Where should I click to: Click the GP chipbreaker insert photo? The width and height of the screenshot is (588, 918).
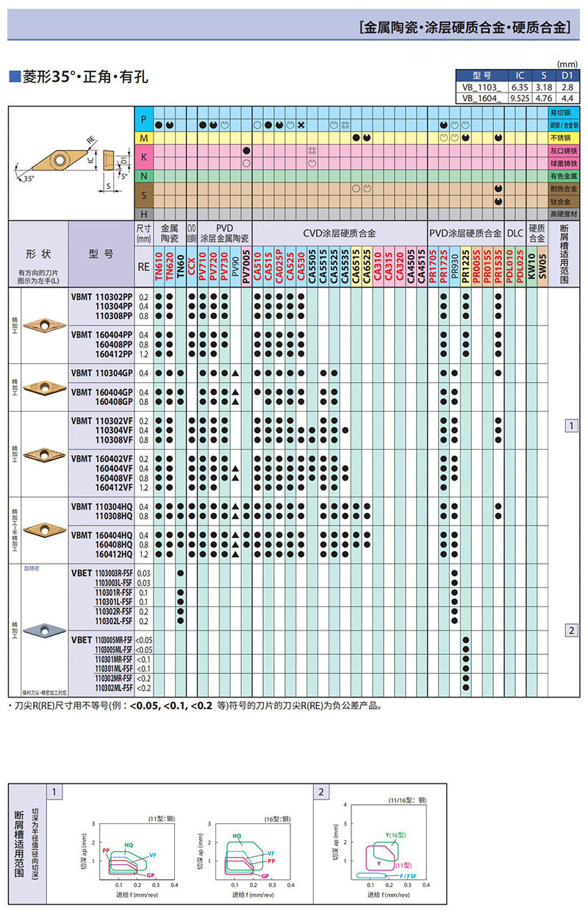coord(45,387)
